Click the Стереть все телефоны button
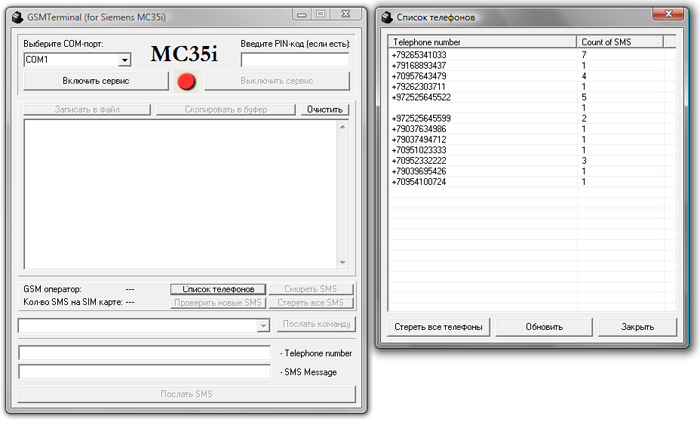The width and height of the screenshot is (700, 422). point(438,327)
